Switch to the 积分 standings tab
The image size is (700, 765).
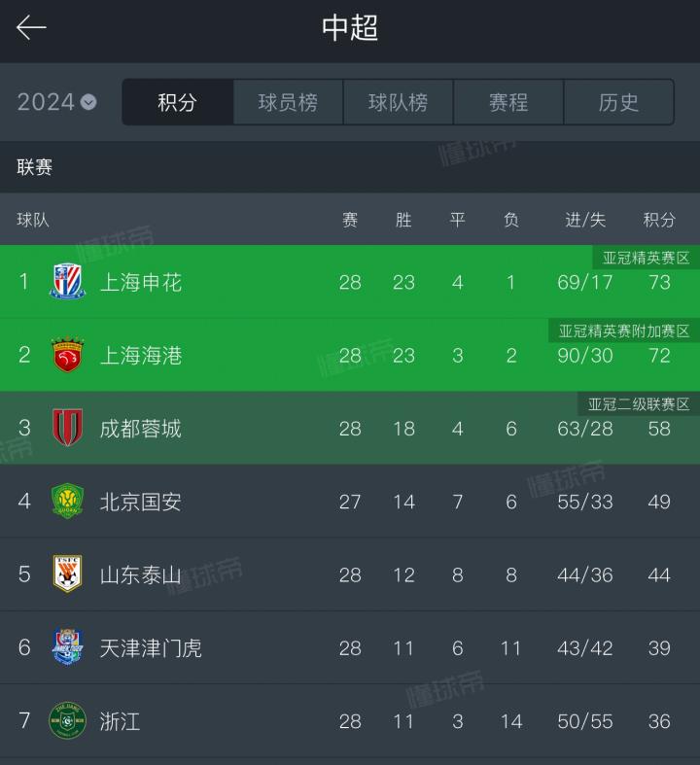pos(178,102)
